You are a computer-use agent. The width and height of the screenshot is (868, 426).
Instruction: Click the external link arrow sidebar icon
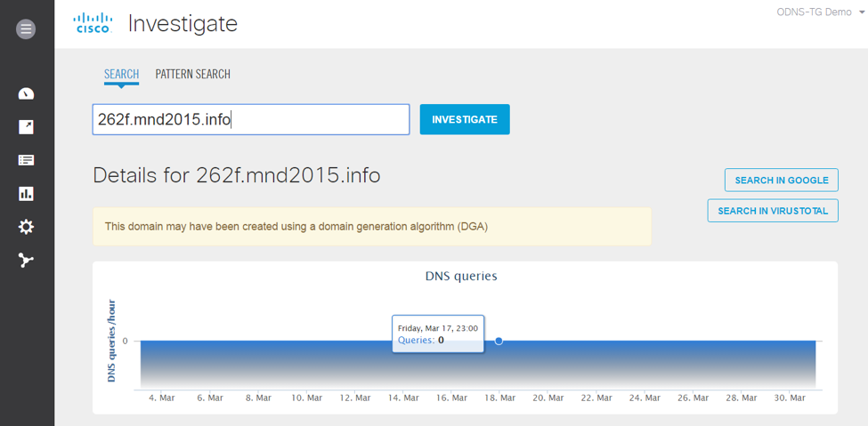[x=26, y=127]
